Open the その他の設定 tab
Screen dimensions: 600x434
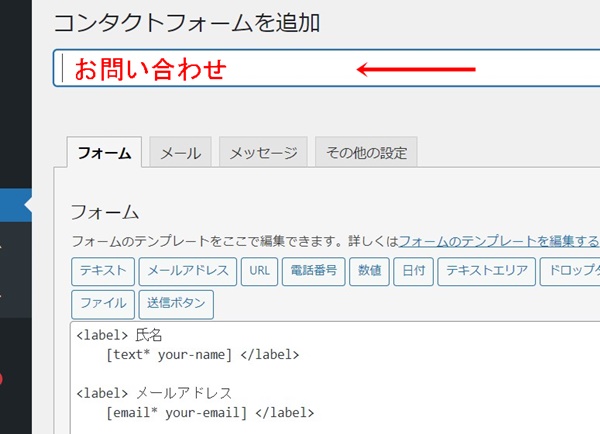tap(366, 153)
